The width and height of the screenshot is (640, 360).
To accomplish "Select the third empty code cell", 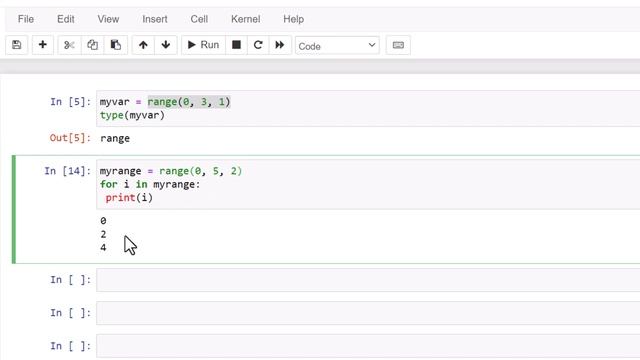I will 368,346.
